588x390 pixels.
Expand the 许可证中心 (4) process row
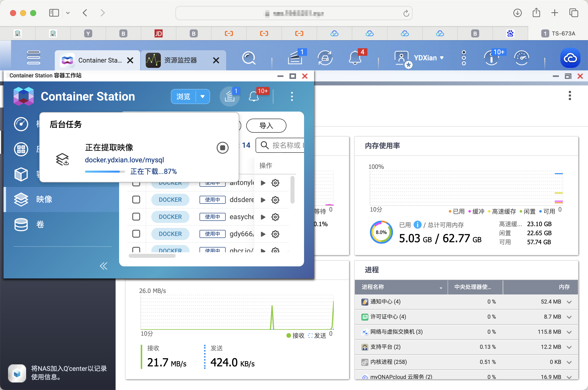pyautogui.click(x=569, y=317)
